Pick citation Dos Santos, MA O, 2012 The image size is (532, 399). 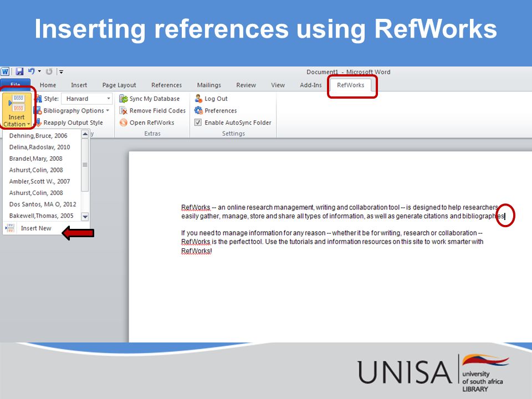tap(42, 204)
